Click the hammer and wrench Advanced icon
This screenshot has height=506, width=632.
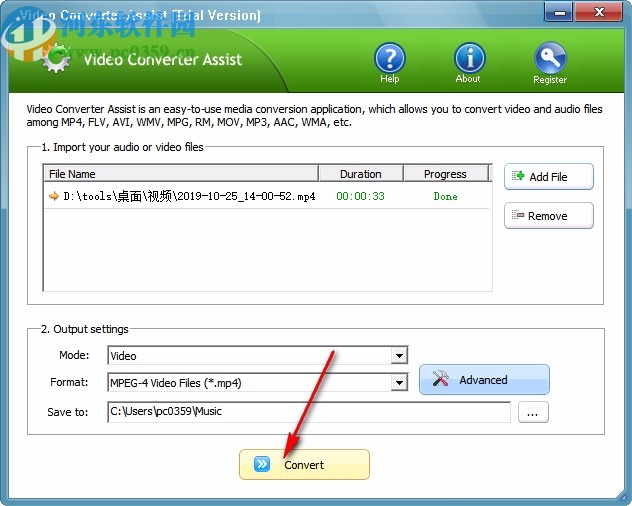click(x=440, y=379)
